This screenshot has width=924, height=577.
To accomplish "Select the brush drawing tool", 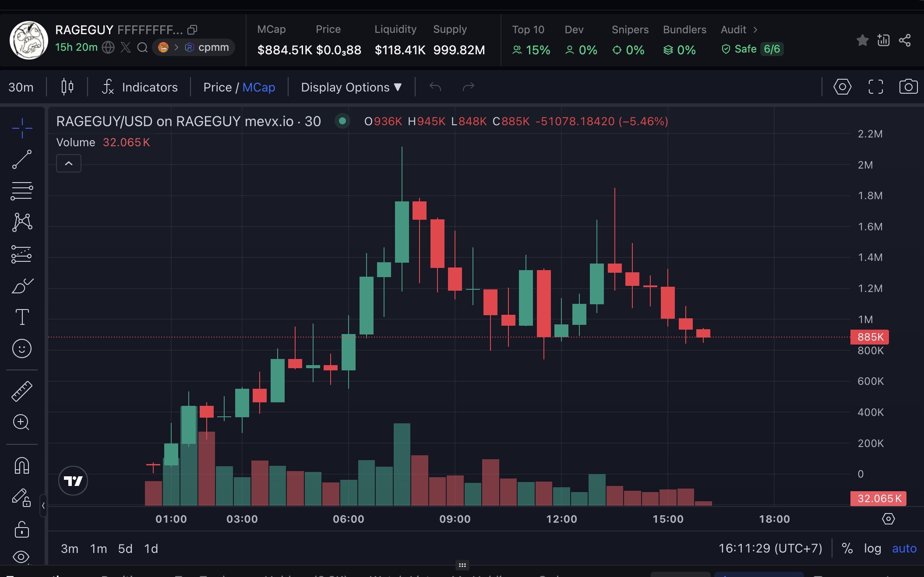I will coord(22,286).
